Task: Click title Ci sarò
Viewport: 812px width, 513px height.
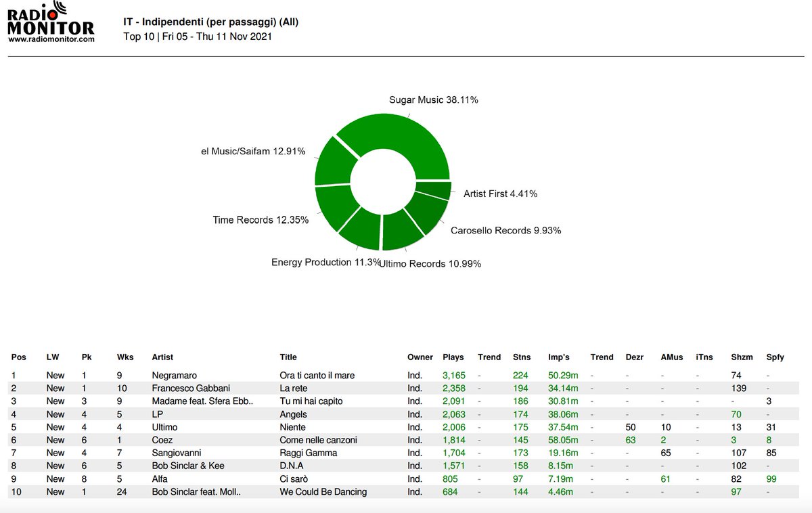Action: (x=293, y=479)
